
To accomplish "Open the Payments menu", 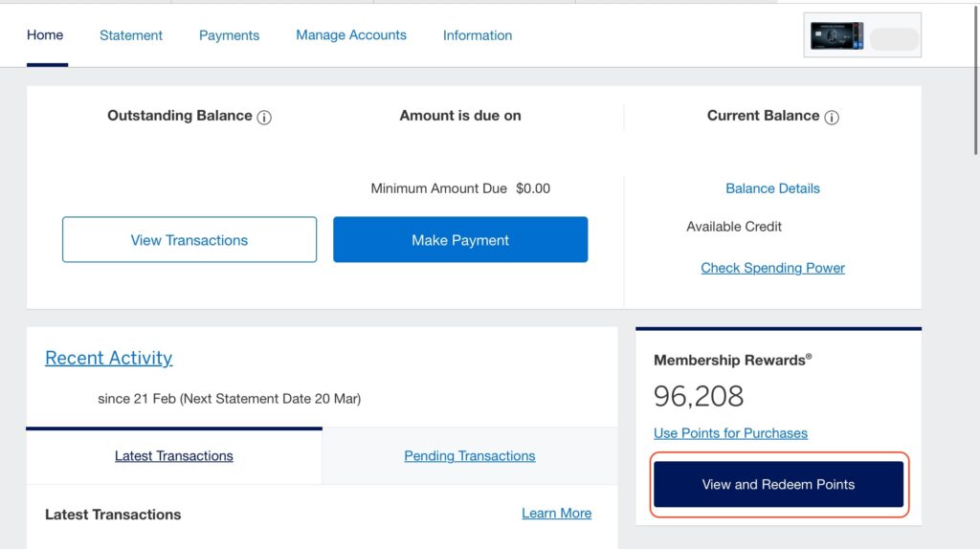I will [x=229, y=35].
